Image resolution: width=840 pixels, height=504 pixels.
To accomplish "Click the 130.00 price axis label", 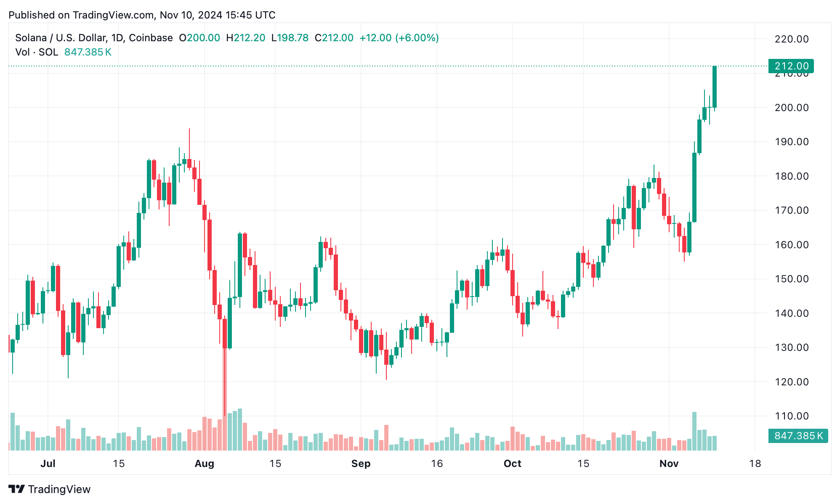I will pos(792,347).
